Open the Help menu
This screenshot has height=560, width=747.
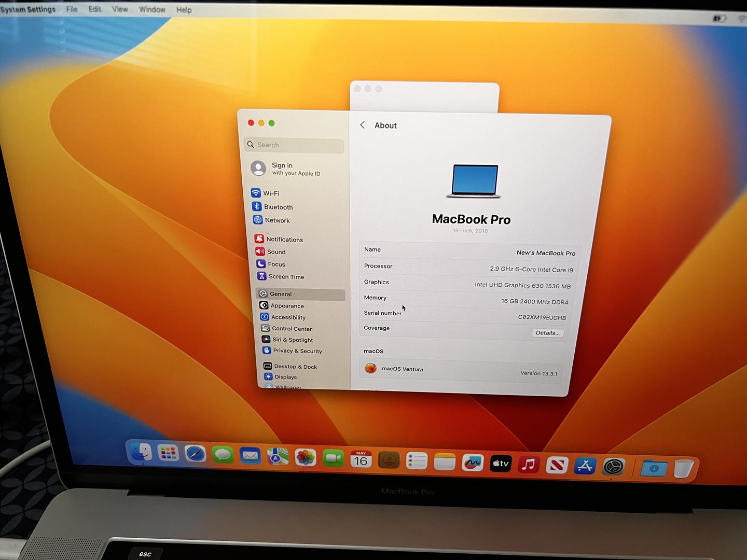tap(184, 10)
